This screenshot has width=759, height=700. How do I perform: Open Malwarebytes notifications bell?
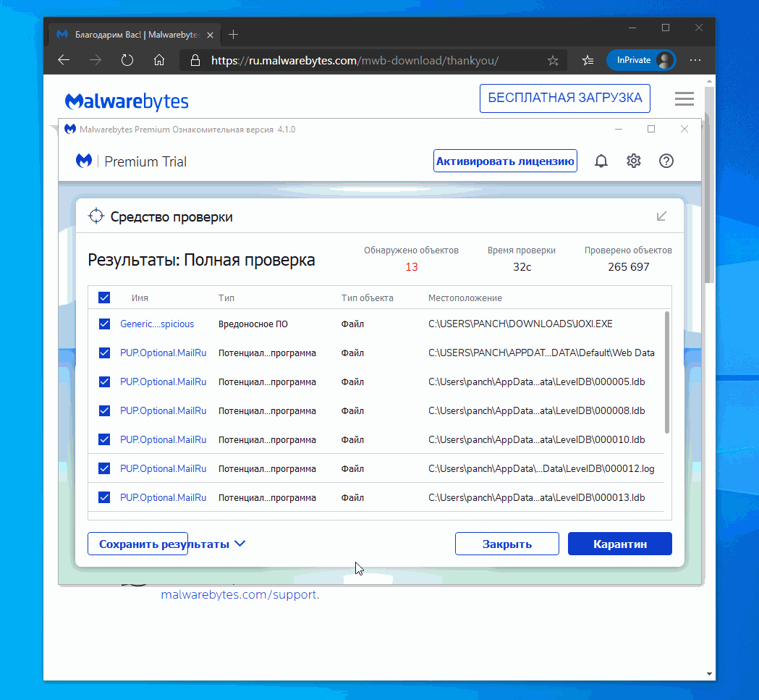pos(601,161)
